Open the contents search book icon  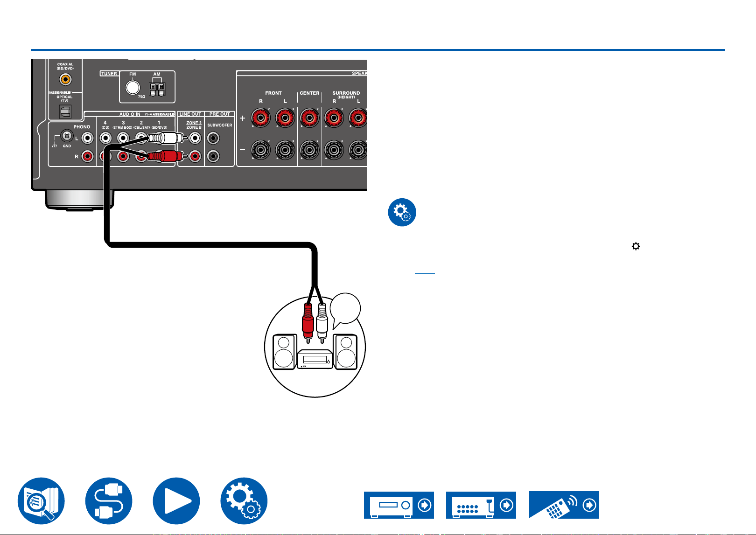point(41,500)
